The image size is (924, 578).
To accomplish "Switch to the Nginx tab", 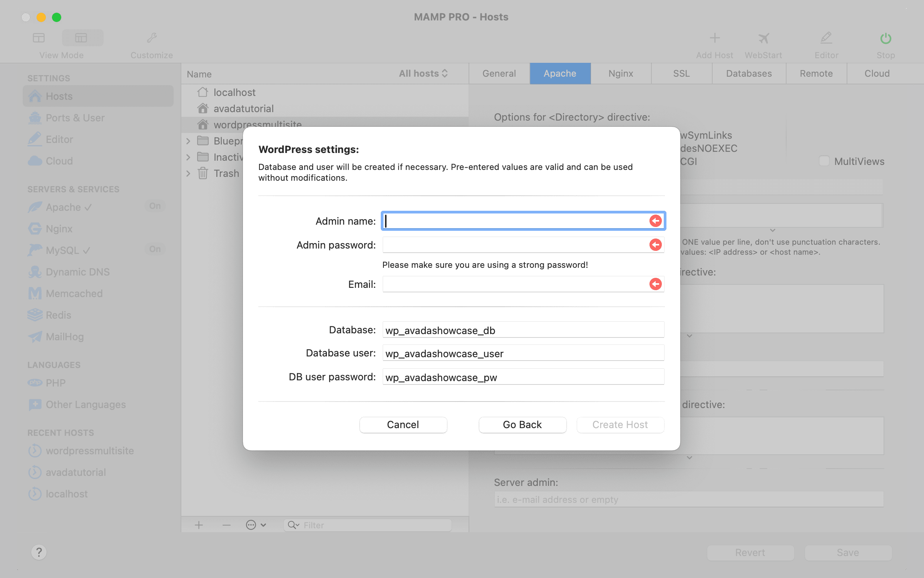I will (x=621, y=74).
